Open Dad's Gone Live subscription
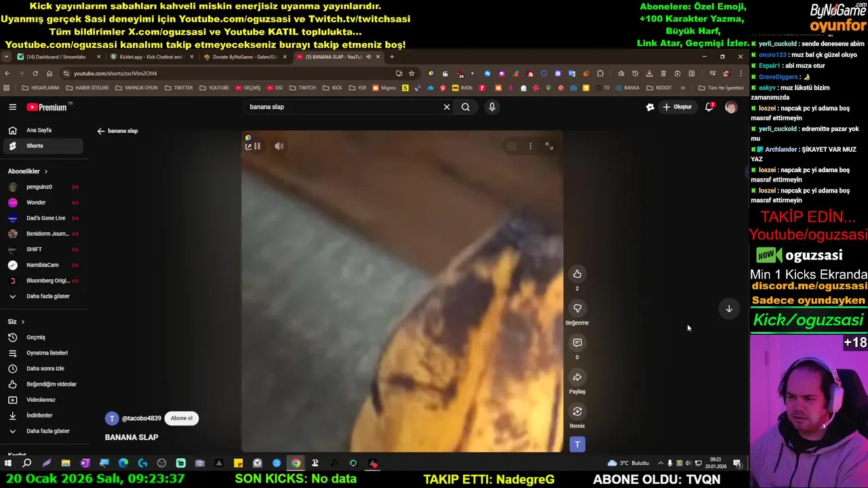Viewport: 868px width, 488px height. click(x=42, y=218)
